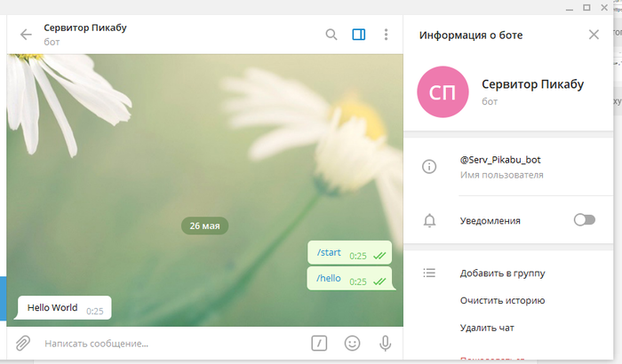Click the info circle icon beside username
Screen dimensions: 622x364
click(429, 166)
